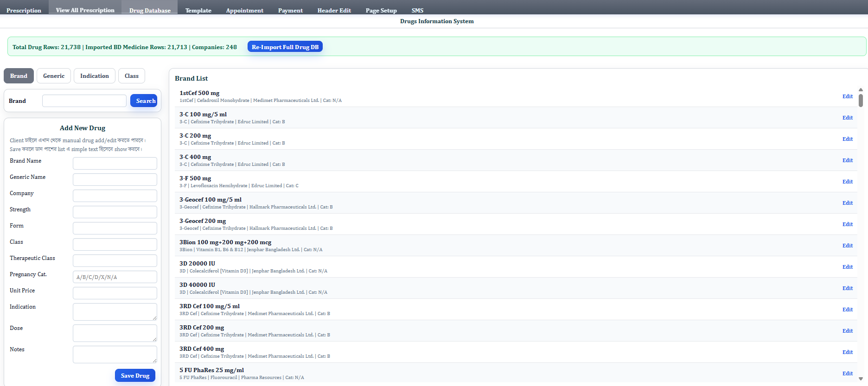Click the "1stCef 500 mg" brand name
Image resolution: width=868 pixels, height=386 pixels.
point(199,93)
